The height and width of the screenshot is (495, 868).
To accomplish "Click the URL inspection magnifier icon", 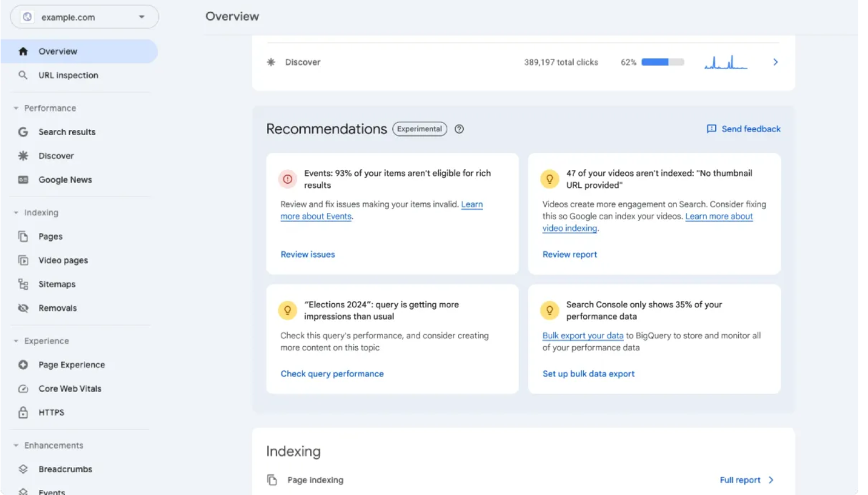I will tap(23, 75).
